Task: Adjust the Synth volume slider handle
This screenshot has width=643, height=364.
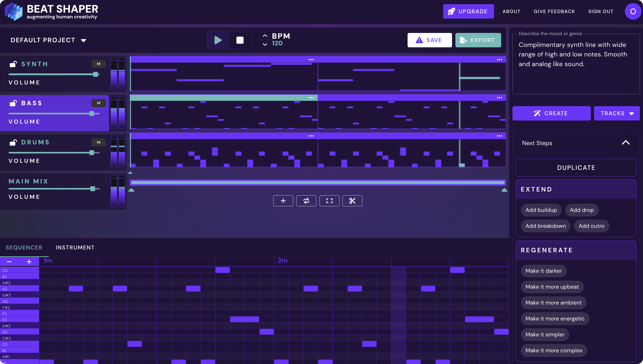Action: click(96, 74)
